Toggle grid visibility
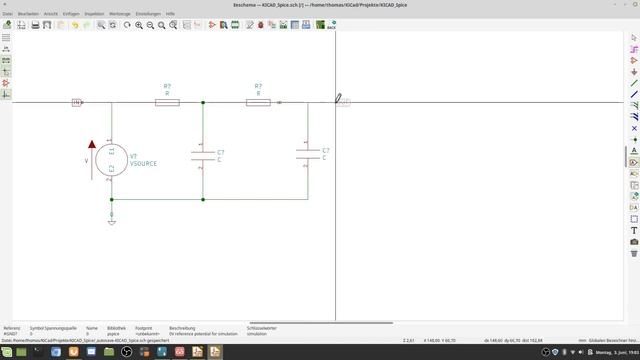This screenshot has width=640, height=360. click(6, 38)
